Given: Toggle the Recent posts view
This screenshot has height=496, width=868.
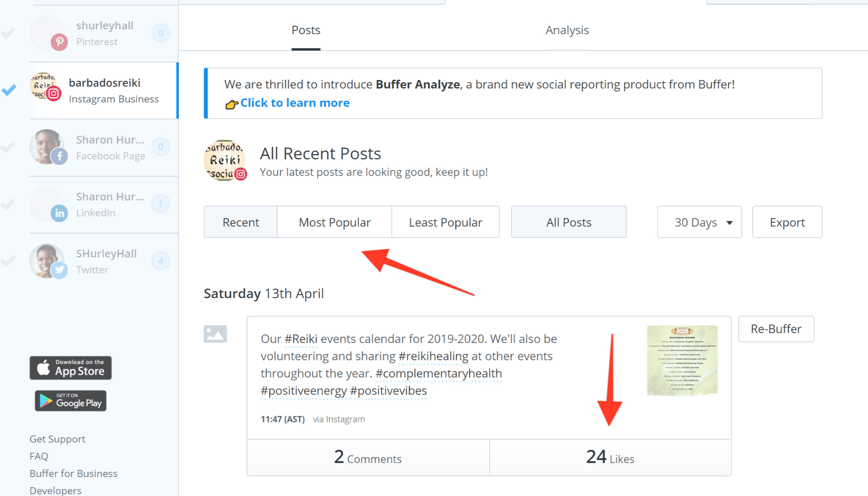Looking at the screenshot, I should (x=241, y=222).
